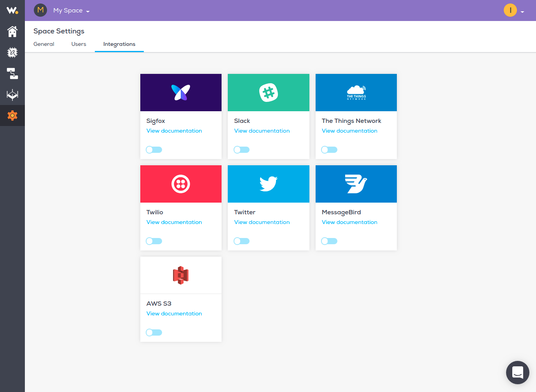Image resolution: width=536 pixels, height=392 pixels.
Task: Select the orange settings gear icon in the sidebar
Action: [12, 115]
